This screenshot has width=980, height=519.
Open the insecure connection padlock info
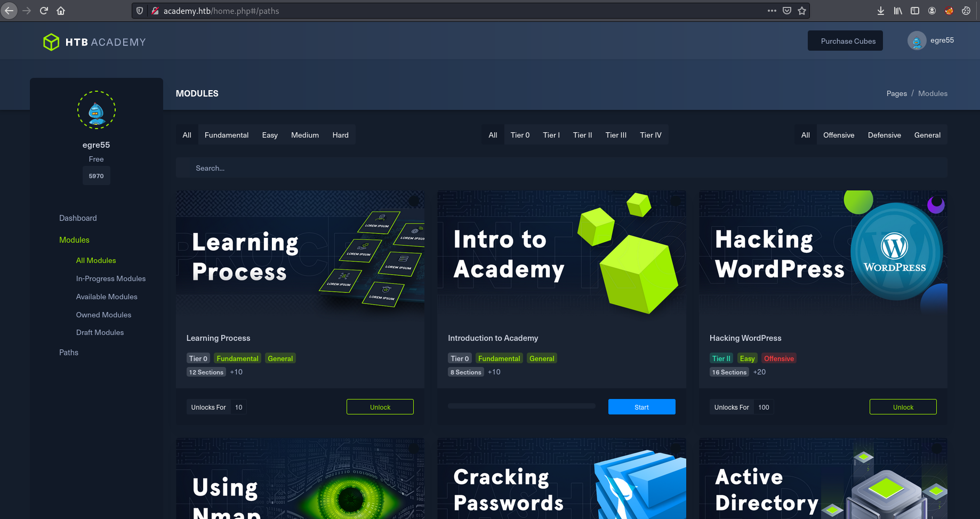155,11
